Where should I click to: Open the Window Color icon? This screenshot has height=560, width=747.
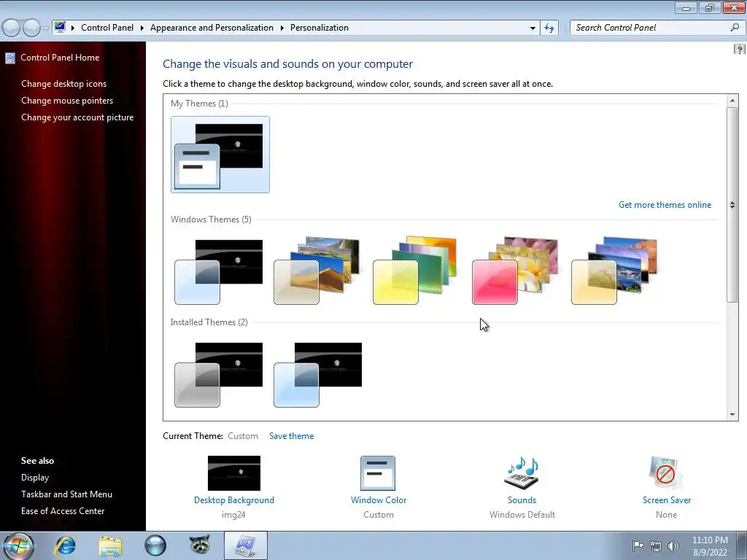click(x=378, y=472)
